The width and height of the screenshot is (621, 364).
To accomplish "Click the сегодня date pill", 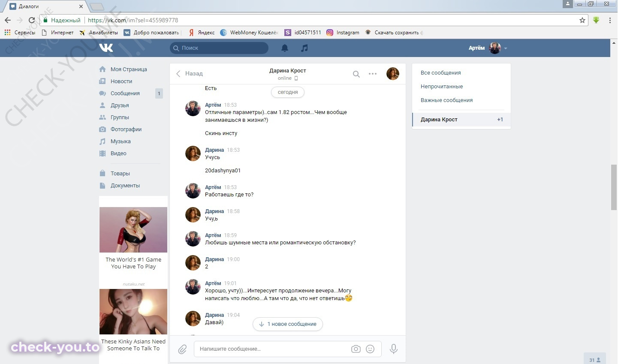I will point(288,92).
